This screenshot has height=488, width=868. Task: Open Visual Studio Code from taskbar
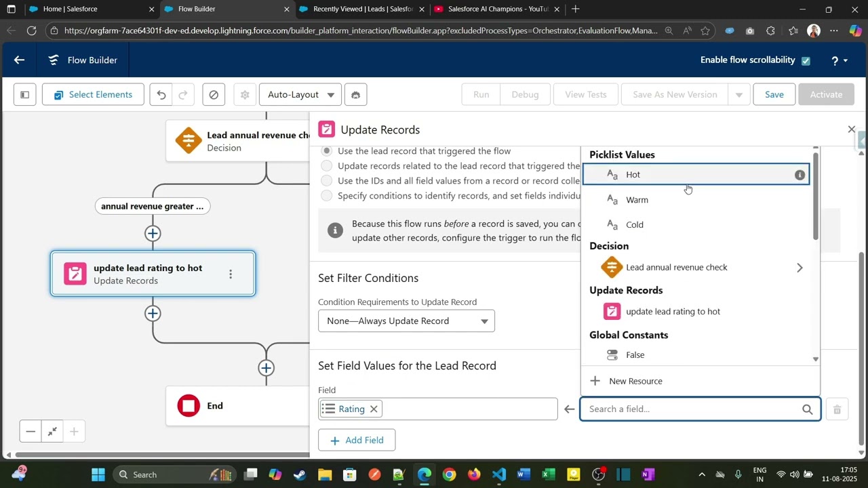[x=499, y=474]
